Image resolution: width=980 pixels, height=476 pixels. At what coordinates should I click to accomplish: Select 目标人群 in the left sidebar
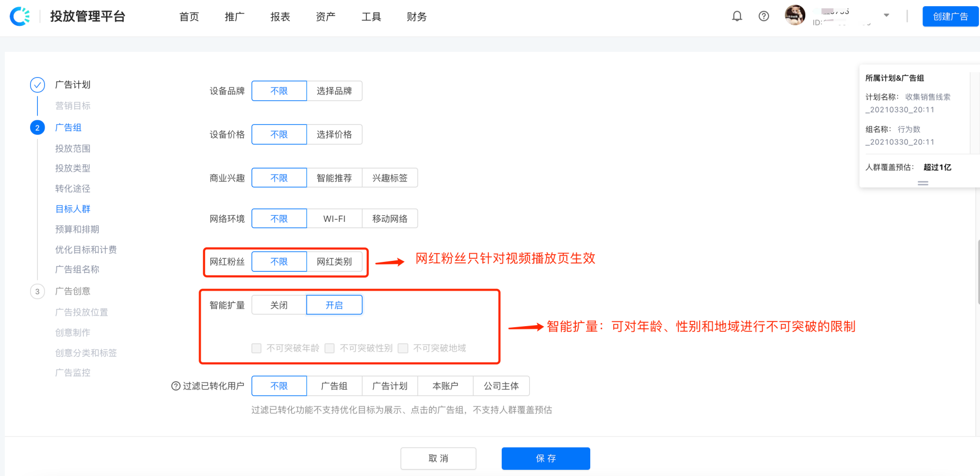(73, 208)
